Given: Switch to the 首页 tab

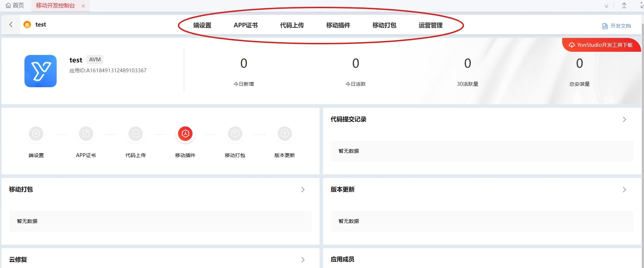Looking at the screenshot, I should [x=15, y=6].
